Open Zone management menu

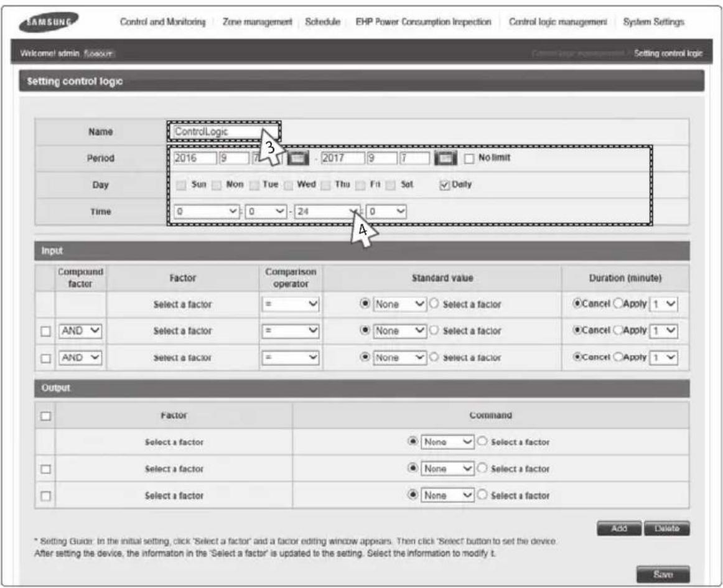pyautogui.click(x=258, y=22)
